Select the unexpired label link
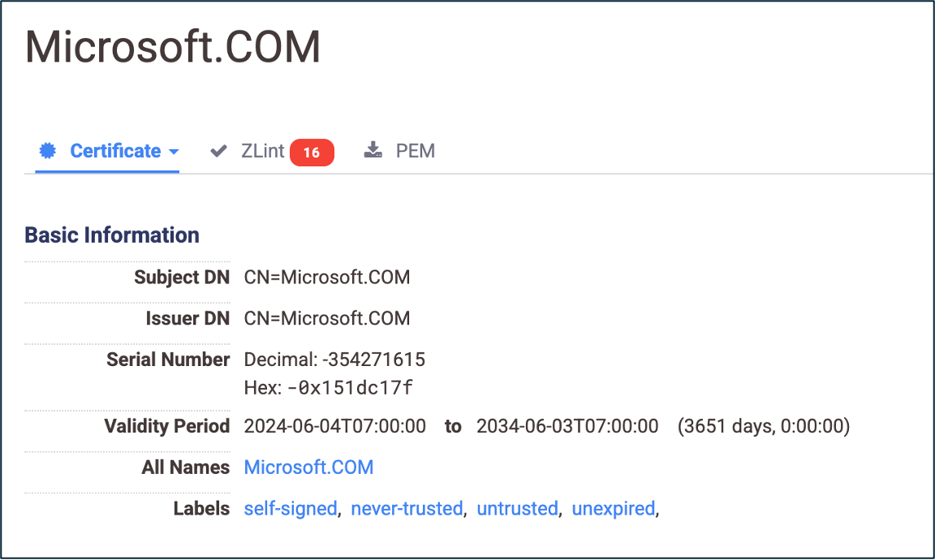Viewport: 935px width, 560px height. point(613,509)
